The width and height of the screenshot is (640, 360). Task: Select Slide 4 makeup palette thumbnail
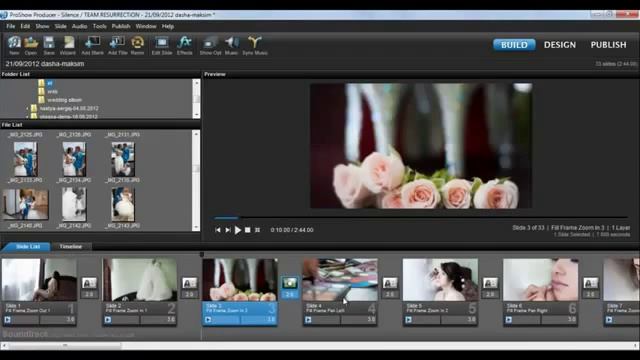click(340, 280)
